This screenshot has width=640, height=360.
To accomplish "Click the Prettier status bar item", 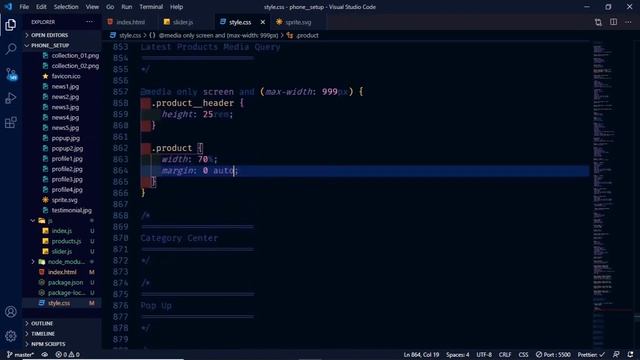I will (x=591, y=355).
